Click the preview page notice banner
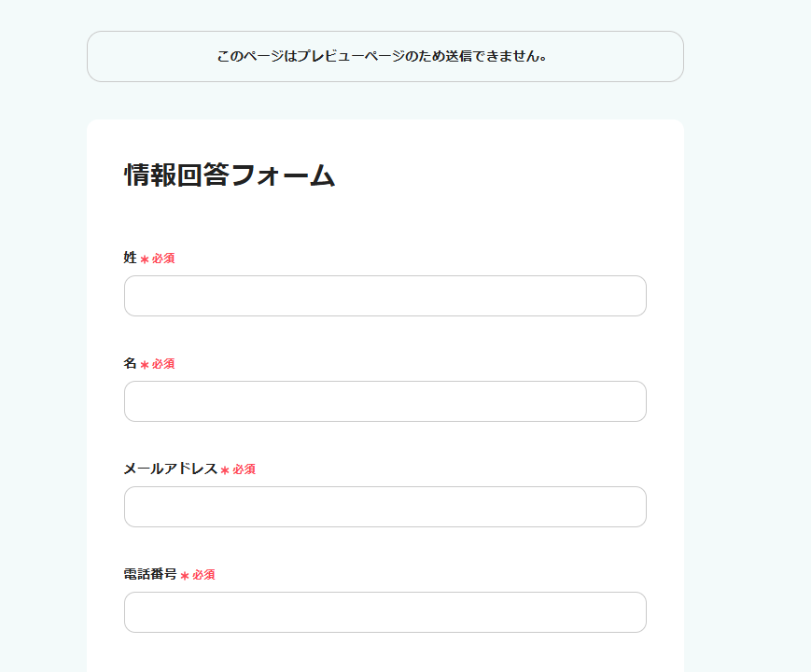Viewport: 811px width, 672px height. [385, 56]
